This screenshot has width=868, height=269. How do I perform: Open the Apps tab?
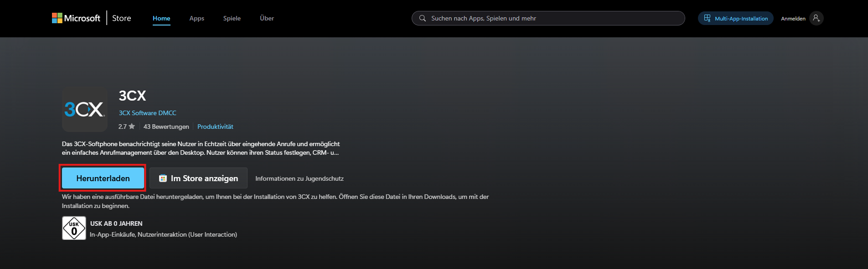coord(196,18)
